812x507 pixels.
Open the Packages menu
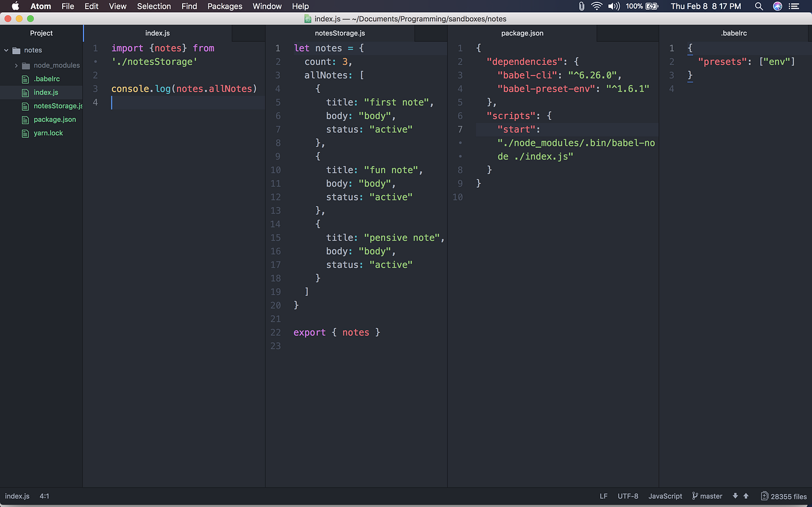(x=224, y=6)
